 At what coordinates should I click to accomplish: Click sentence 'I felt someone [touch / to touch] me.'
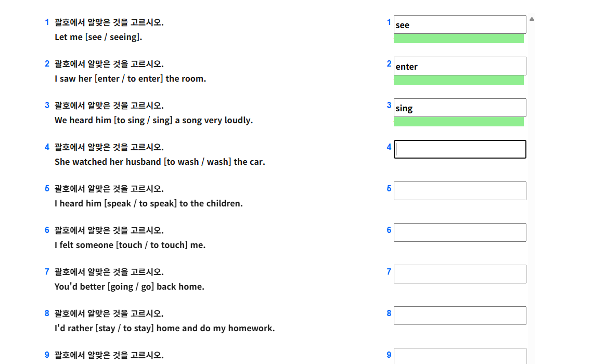130,245
